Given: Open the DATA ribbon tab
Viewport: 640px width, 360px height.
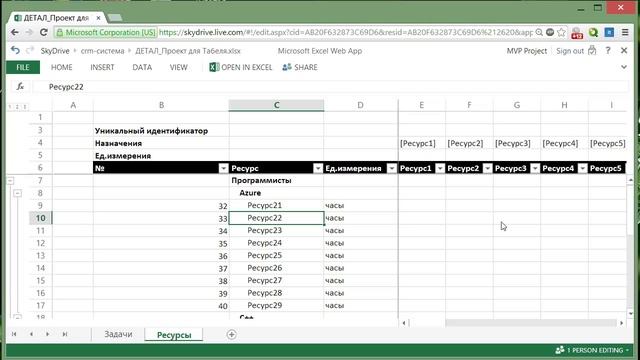Looking at the screenshot, I should (x=142, y=67).
